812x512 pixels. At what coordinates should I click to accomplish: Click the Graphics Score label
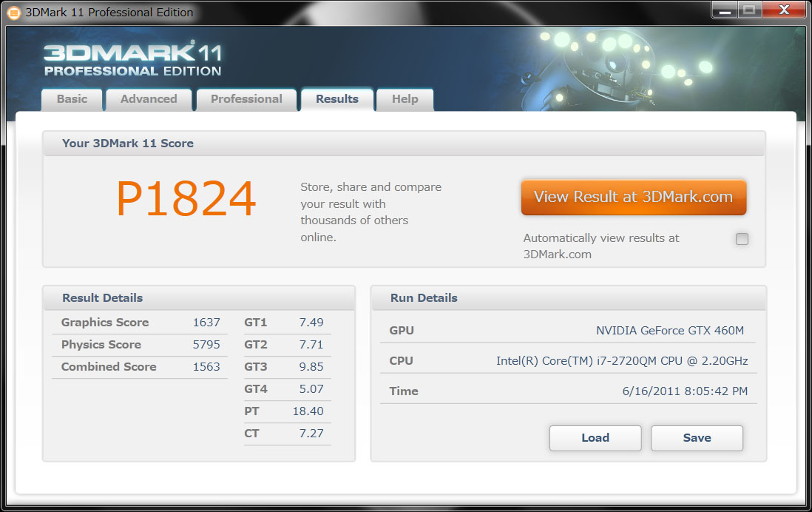105,323
